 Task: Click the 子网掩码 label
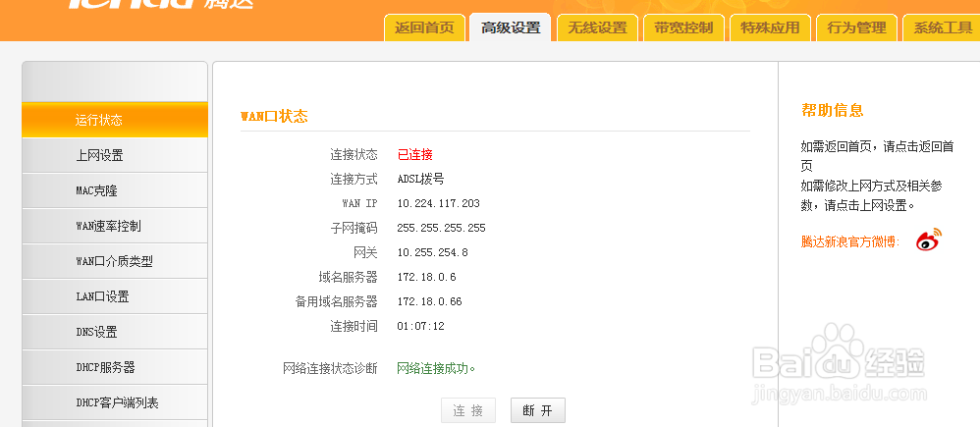pos(354,228)
